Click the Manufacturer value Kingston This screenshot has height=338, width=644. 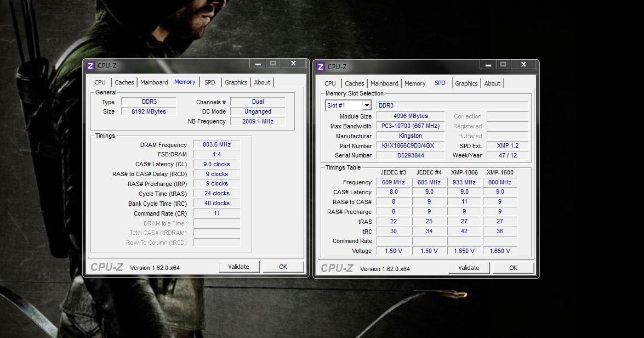411,136
